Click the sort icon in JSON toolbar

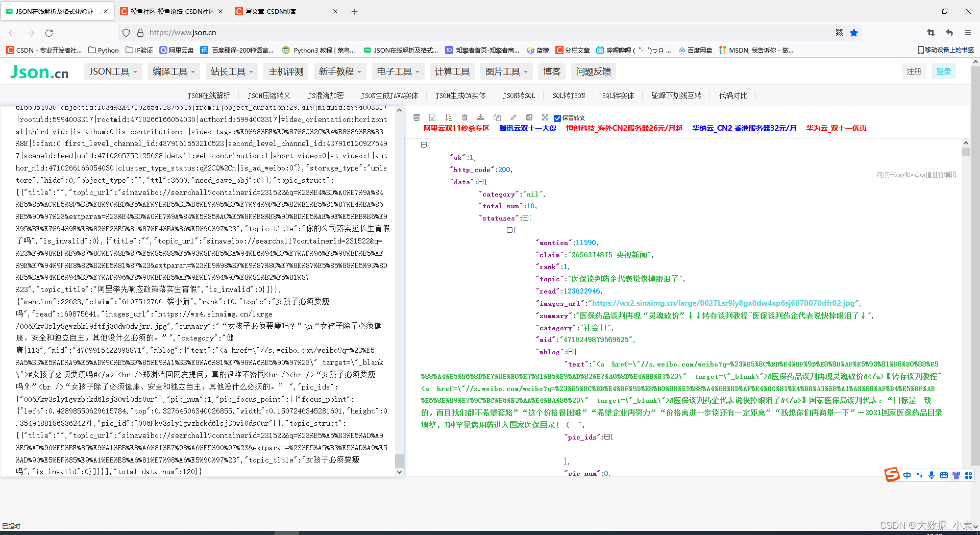click(449, 117)
